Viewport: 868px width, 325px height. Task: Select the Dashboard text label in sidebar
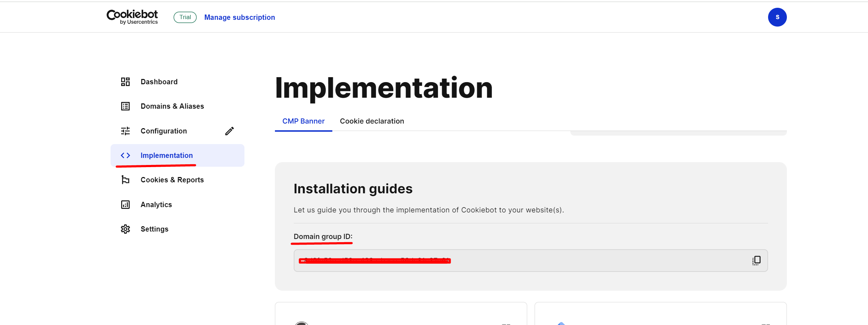(159, 82)
